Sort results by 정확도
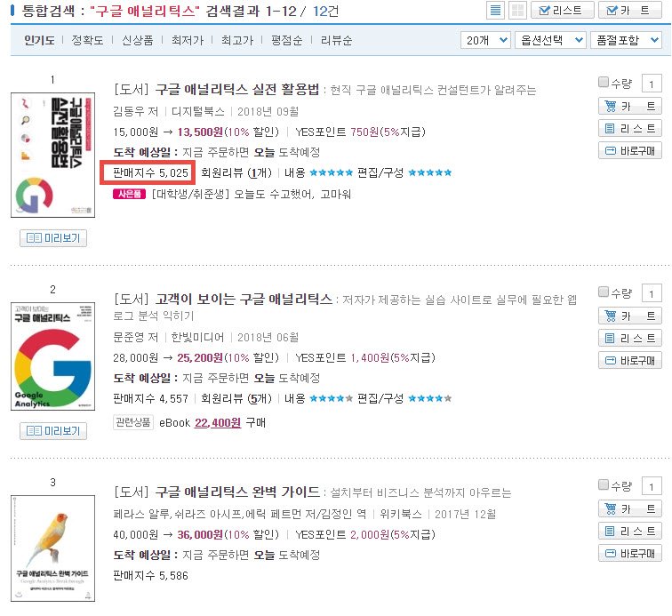The width and height of the screenshot is (672, 616). (x=87, y=40)
